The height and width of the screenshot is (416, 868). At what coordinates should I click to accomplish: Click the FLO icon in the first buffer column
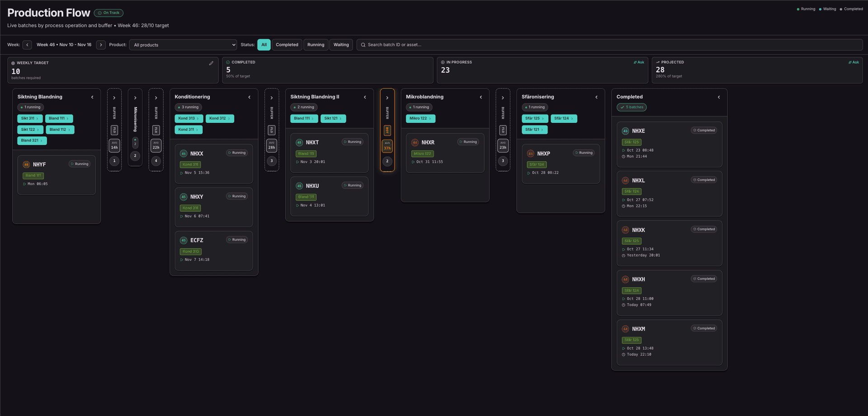(114, 130)
